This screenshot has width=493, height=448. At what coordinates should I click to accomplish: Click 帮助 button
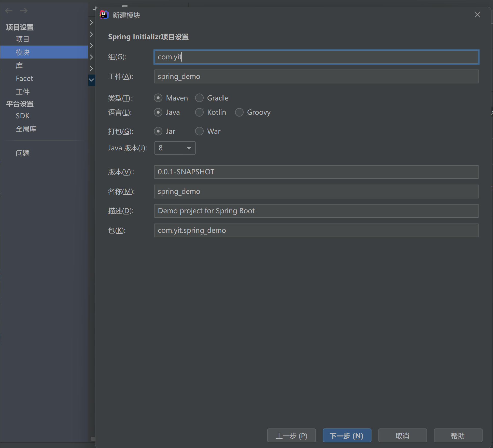[458, 436]
